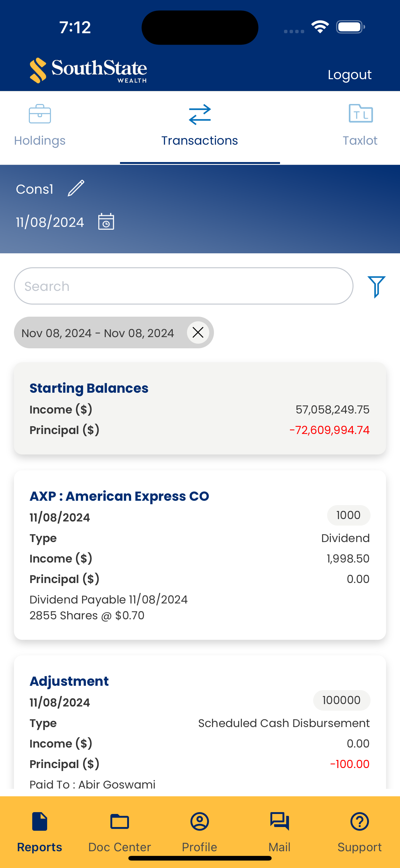Switch to the Holdings tab label
Screen dimensions: 400x868
(x=40, y=141)
